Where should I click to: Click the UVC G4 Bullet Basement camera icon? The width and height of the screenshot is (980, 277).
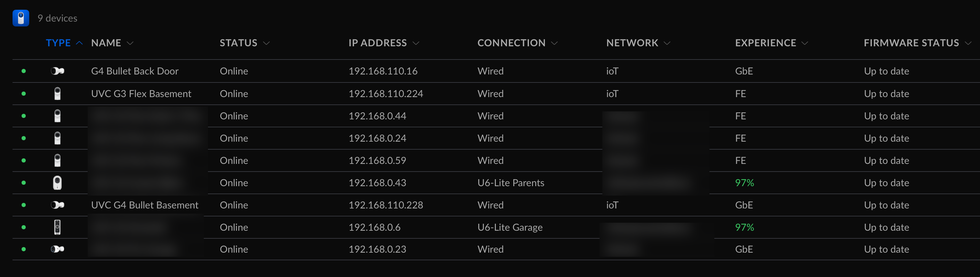pos(57,205)
